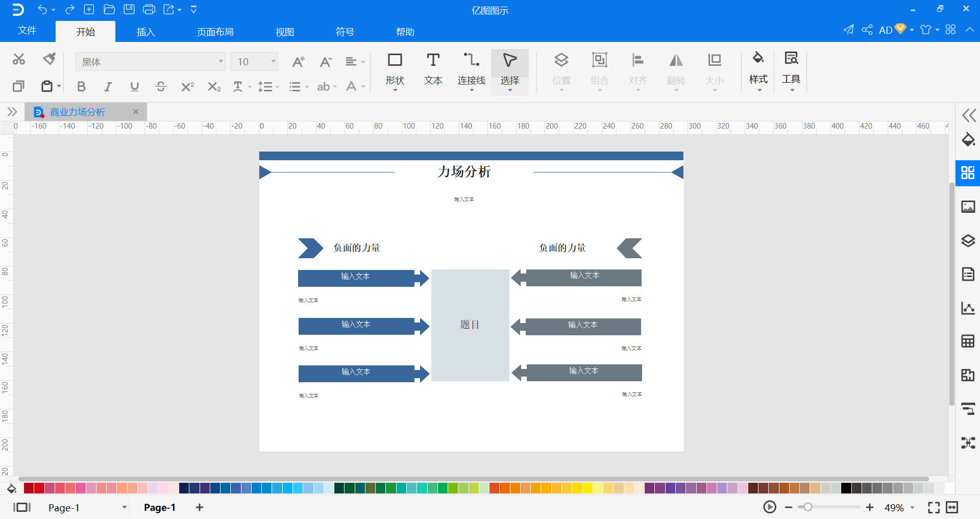The width and height of the screenshot is (980, 519).
Task: Toggle Superscript formatting
Action: pos(188,86)
